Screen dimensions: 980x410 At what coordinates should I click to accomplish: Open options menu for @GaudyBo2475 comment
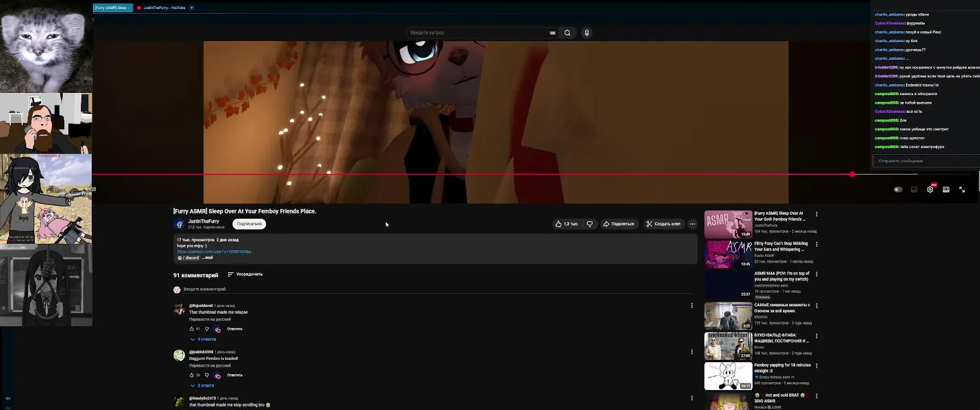692,397
